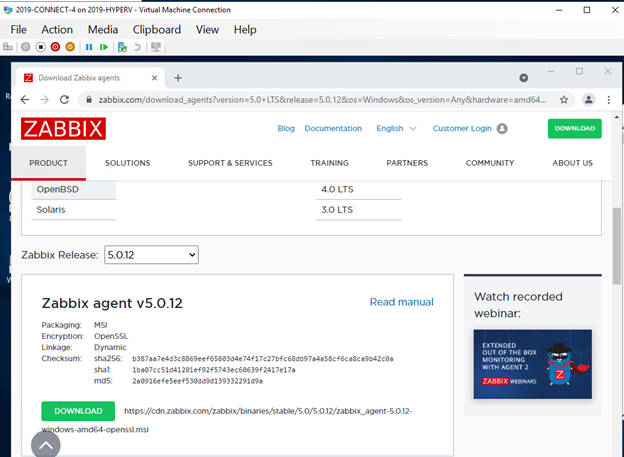
Task: Save VM state with orange icon
Action: click(70, 47)
